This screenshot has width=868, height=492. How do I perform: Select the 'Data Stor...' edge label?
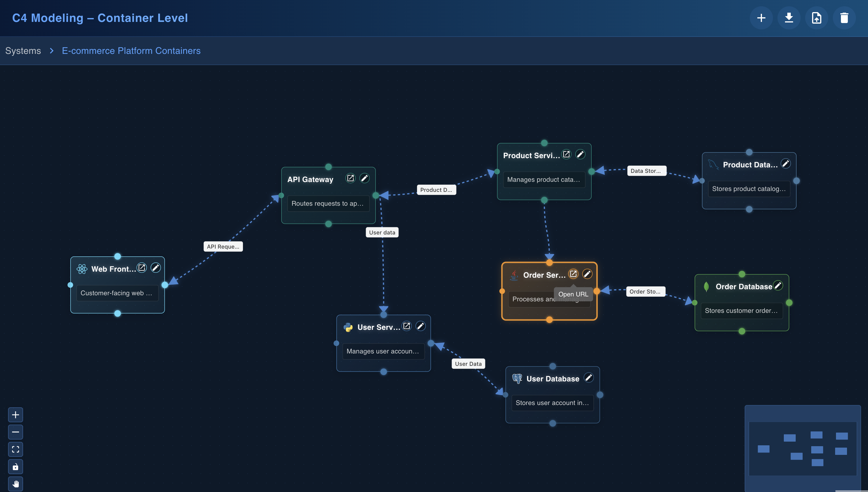coord(647,171)
